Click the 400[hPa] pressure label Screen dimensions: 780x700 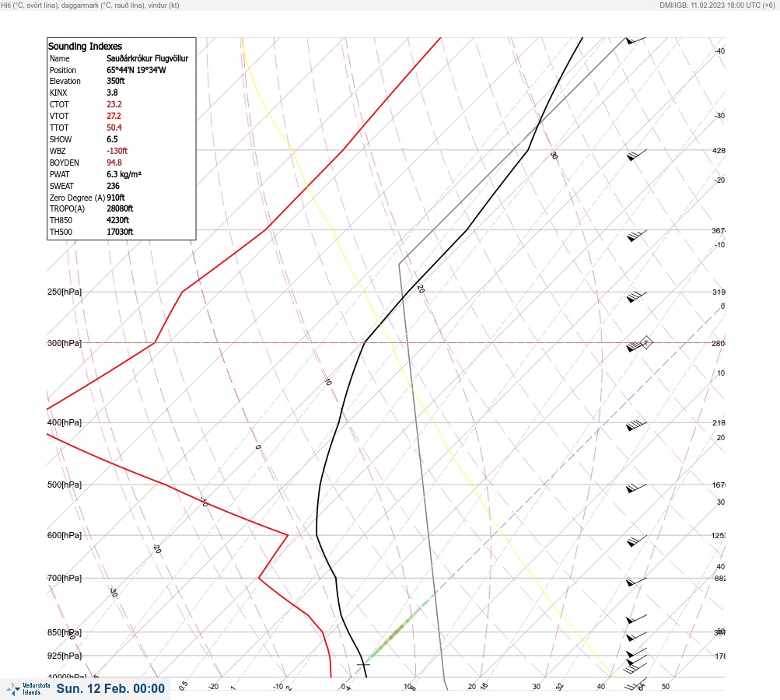click(x=65, y=422)
